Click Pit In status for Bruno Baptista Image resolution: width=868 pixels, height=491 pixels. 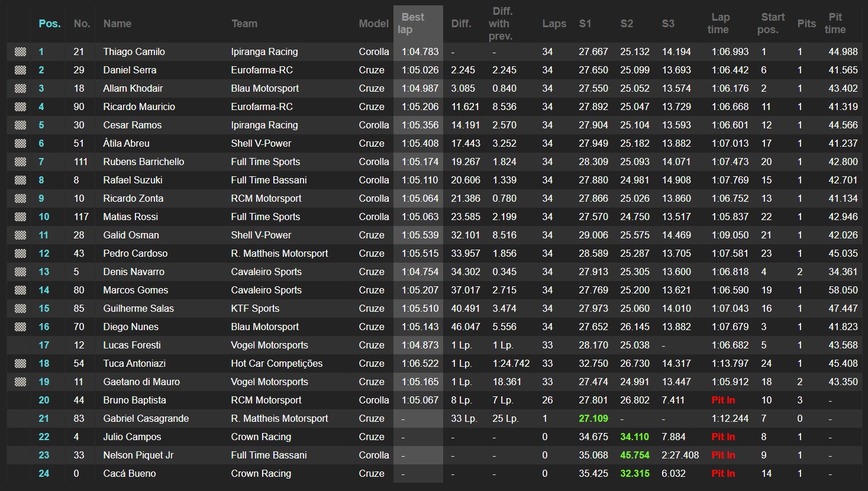pyautogui.click(x=723, y=400)
